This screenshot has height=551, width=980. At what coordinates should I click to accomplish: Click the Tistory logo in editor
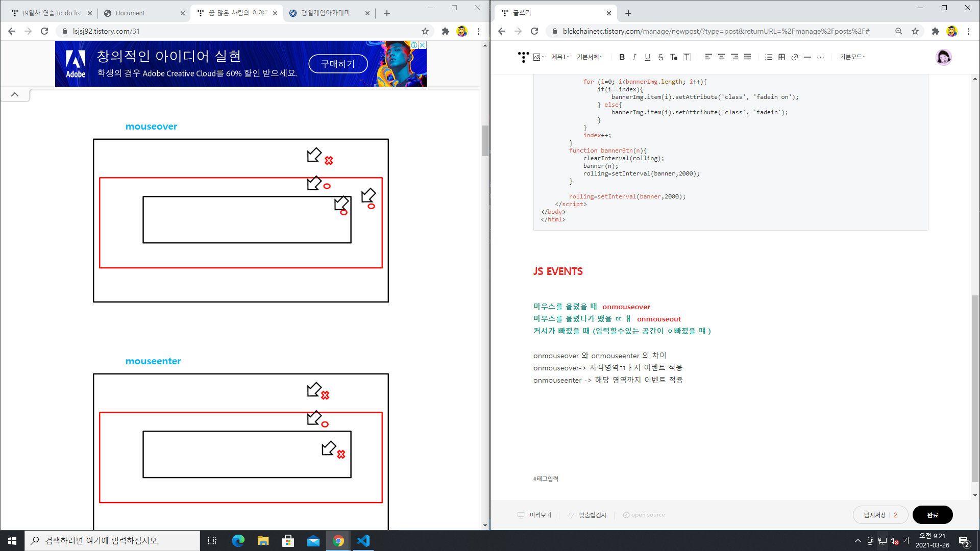pos(523,57)
